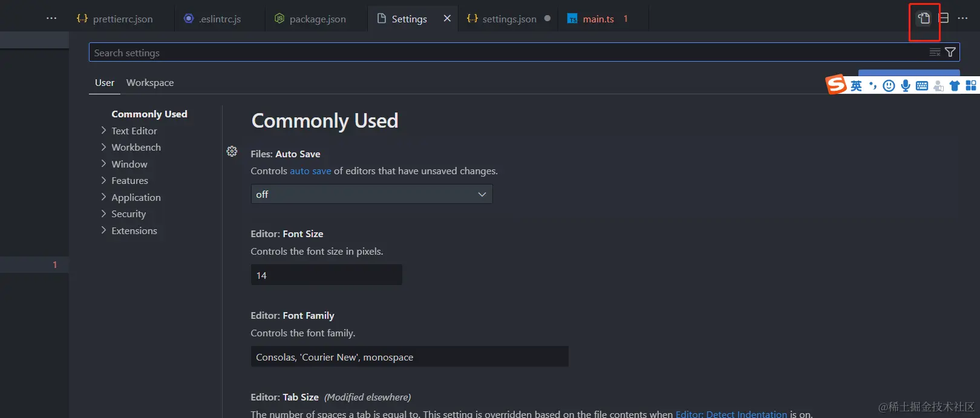
Task: Open Sogou toolbox grid icon
Action: point(971,86)
